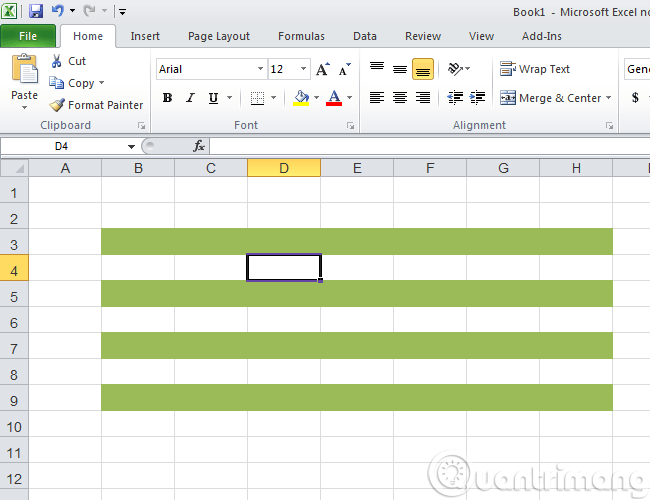Click the Name Box showing D4
This screenshot has height=500, width=650.
pyautogui.click(x=61, y=146)
